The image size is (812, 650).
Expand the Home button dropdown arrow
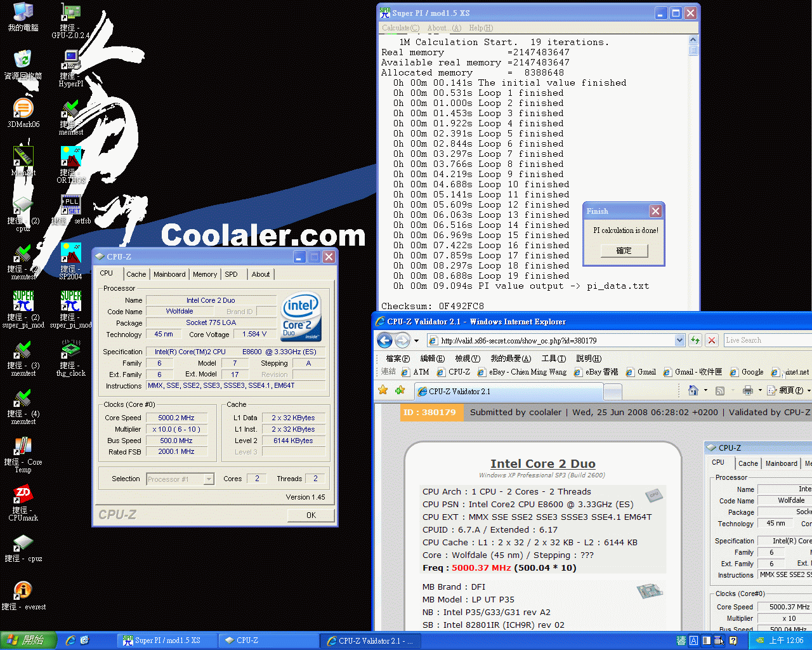tap(705, 390)
